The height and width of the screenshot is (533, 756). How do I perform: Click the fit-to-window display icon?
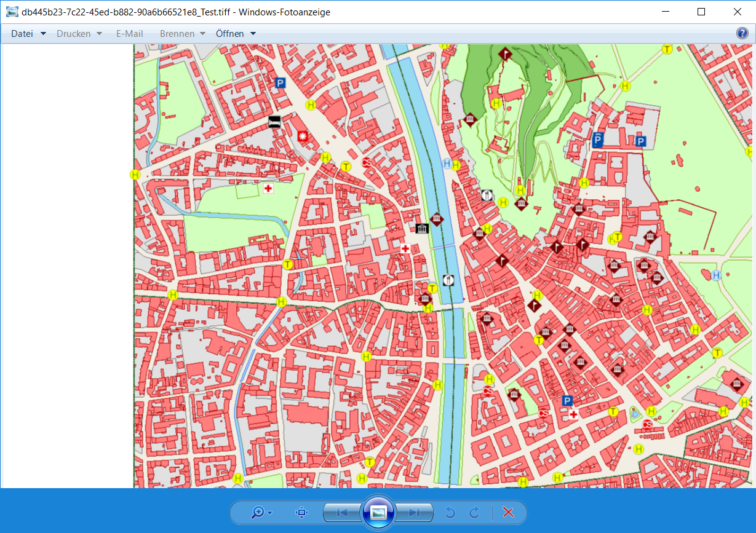coord(301,512)
